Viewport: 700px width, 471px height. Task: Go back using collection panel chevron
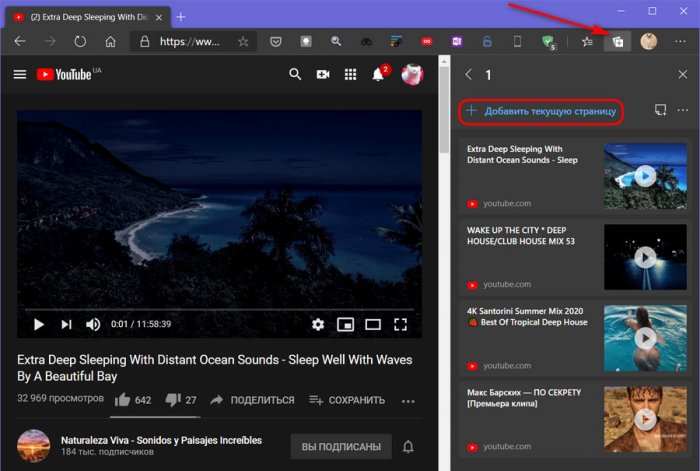pyautogui.click(x=468, y=75)
